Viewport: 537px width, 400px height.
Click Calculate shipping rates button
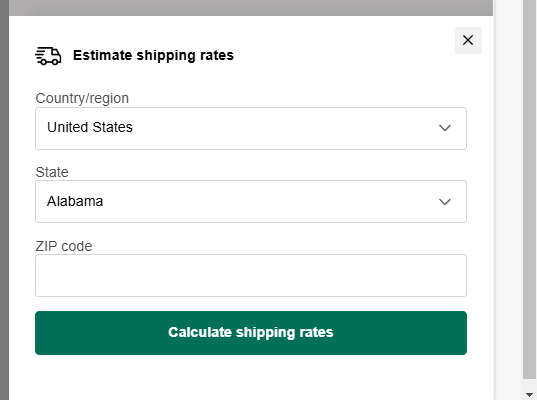[251, 333]
